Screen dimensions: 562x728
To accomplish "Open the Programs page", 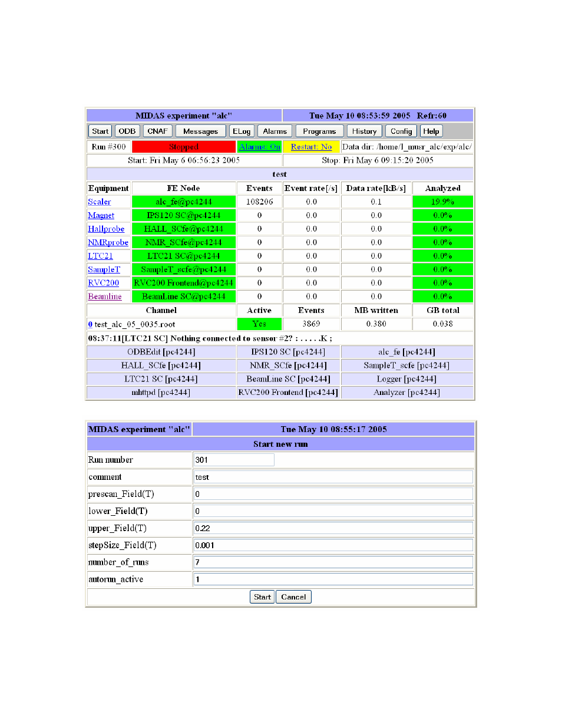I will pyautogui.click(x=319, y=131).
